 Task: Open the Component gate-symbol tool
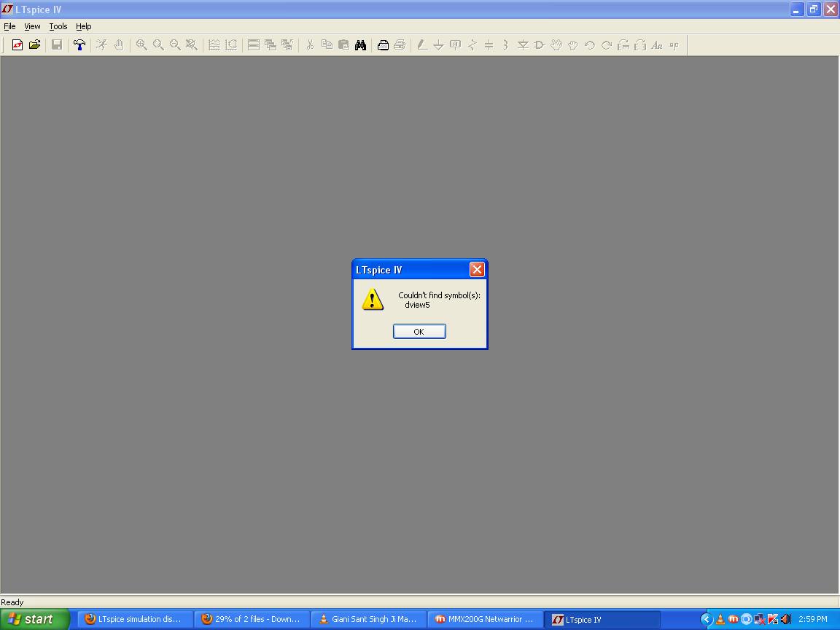540,45
